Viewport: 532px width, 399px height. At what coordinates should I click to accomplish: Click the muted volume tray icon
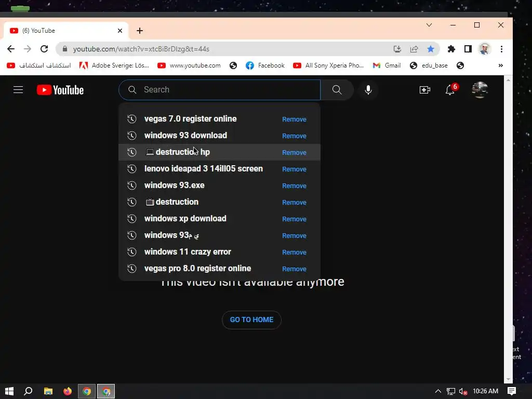463,391
